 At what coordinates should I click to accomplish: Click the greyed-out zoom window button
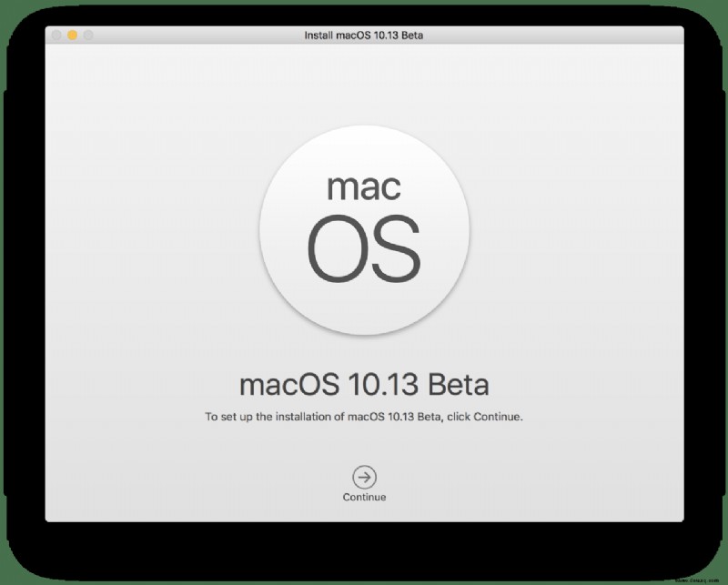coord(88,35)
